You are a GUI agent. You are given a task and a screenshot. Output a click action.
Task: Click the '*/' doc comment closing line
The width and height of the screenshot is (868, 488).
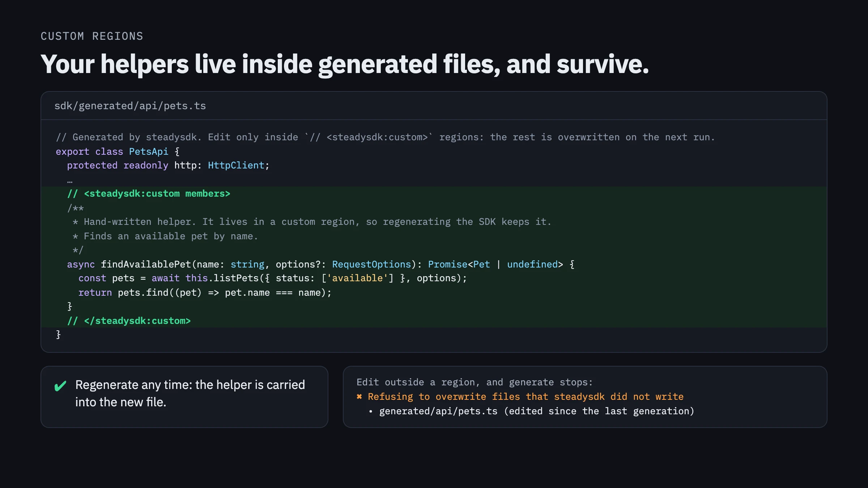78,250
